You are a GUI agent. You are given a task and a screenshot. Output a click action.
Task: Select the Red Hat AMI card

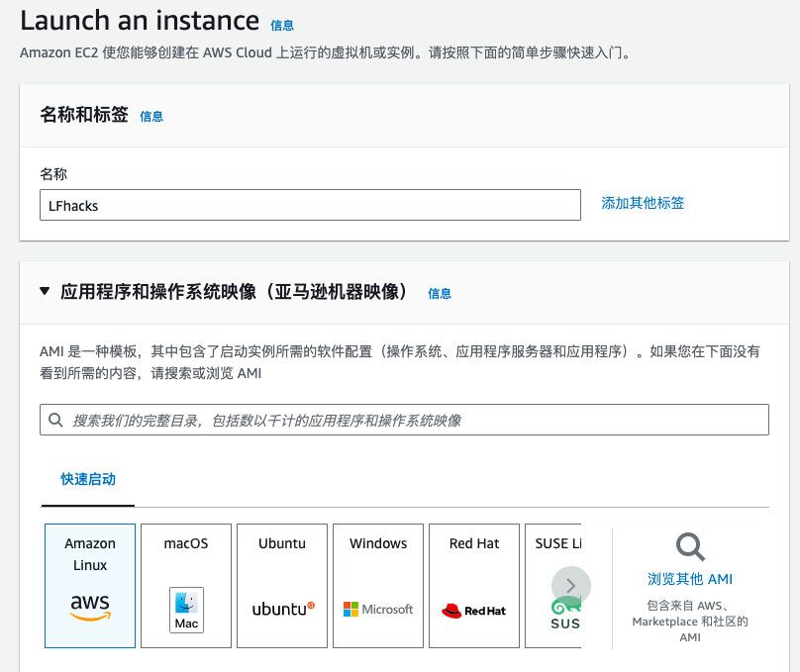click(x=474, y=585)
